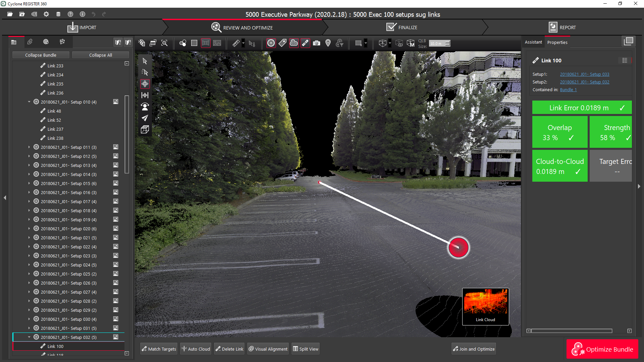Toggle links display button
The image size is (644, 362).
pyautogui.click(x=305, y=43)
